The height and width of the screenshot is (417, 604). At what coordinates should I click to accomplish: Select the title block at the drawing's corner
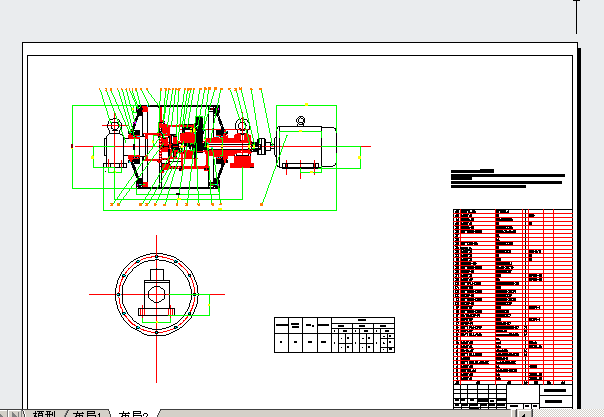[513, 396]
